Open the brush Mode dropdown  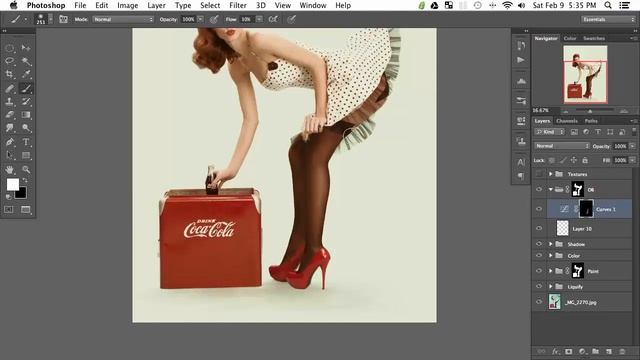(123, 19)
